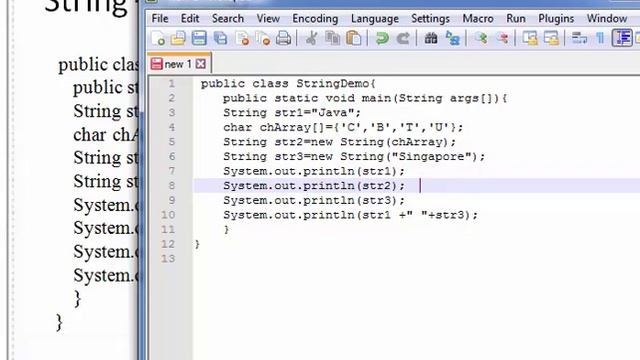Click 'public st' line in the background document
This screenshot has height=360, width=640.
pyautogui.click(x=106, y=88)
